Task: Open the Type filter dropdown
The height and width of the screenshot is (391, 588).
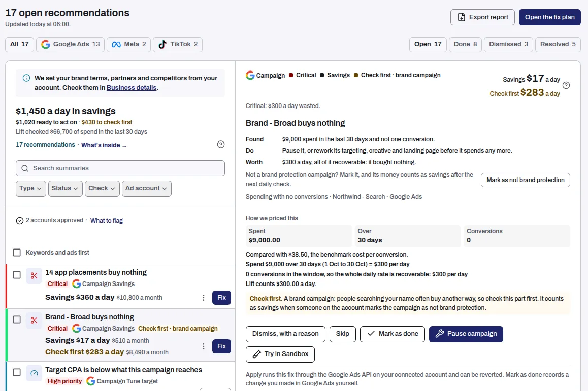Action: (x=31, y=188)
